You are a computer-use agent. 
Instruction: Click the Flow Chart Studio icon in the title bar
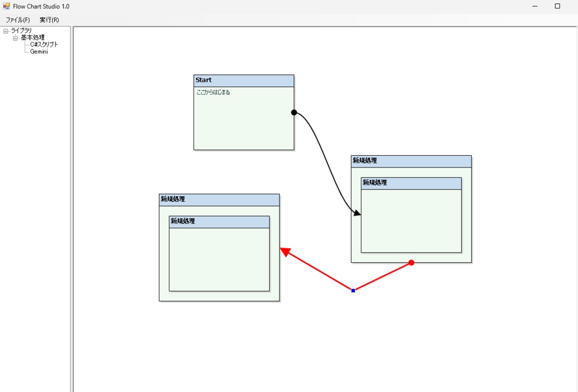click(6, 6)
